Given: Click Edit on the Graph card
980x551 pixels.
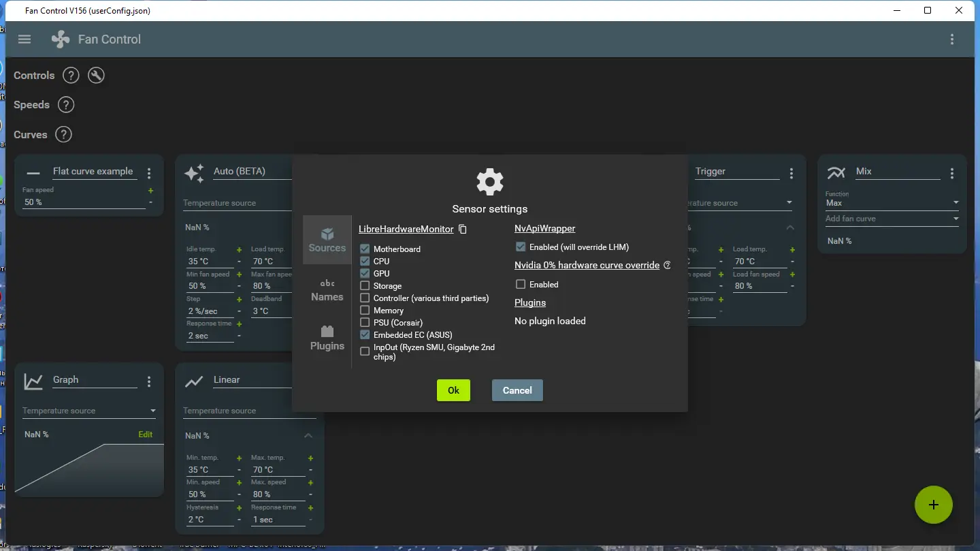Looking at the screenshot, I should point(146,435).
